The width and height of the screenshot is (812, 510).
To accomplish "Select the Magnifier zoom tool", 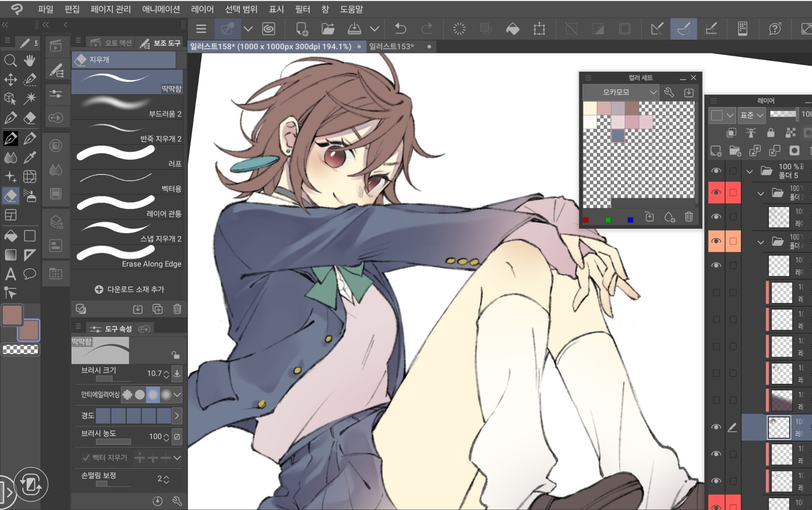I will (10, 61).
